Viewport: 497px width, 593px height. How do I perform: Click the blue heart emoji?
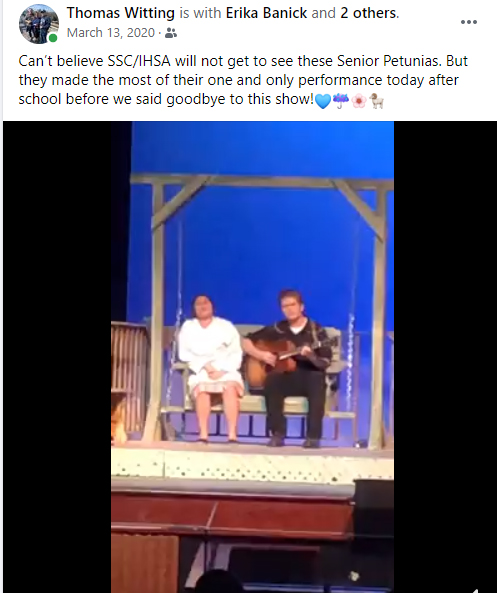pyautogui.click(x=323, y=101)
